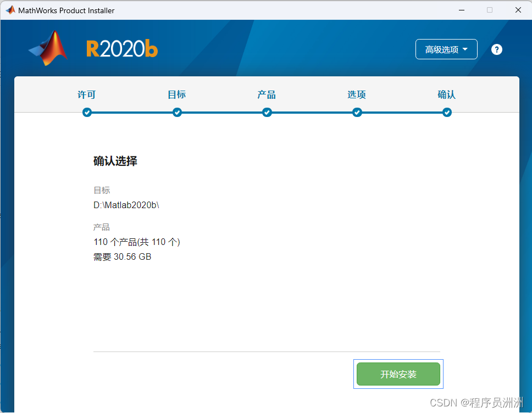
Task: Click the checkmark circle under 确认
Action: (447, 112)
